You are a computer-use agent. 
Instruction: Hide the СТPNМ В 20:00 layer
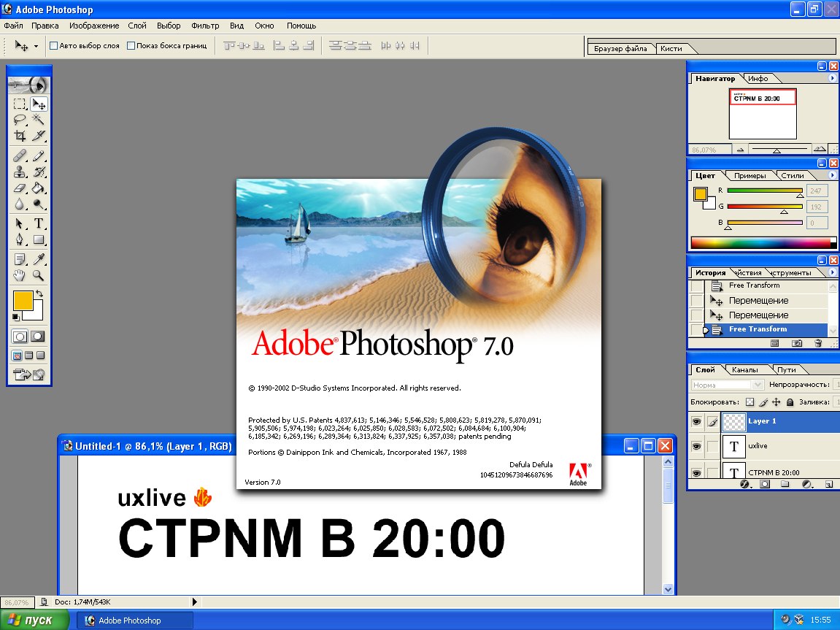coord(696,472)
